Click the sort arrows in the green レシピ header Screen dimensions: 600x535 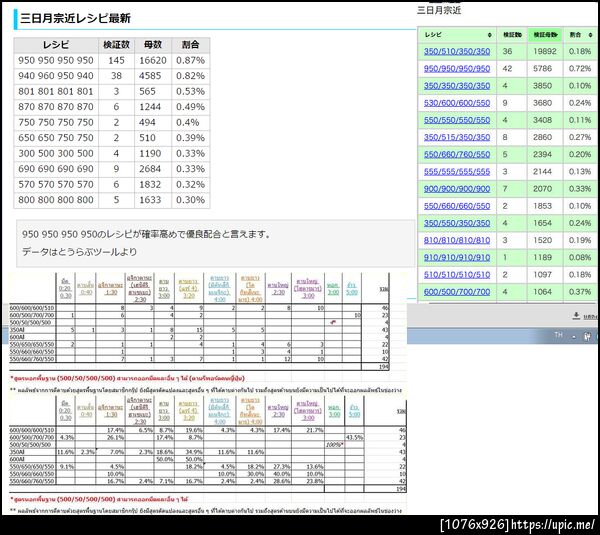click(489, 35)
